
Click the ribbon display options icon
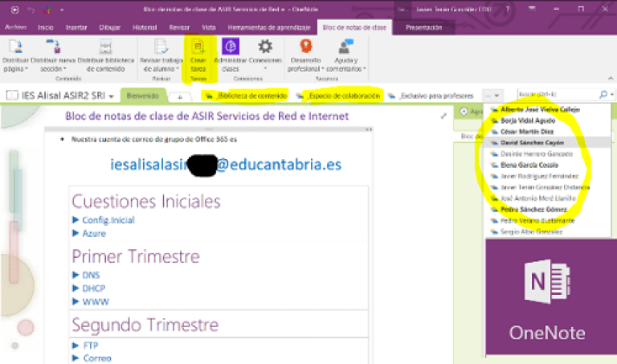532,9
